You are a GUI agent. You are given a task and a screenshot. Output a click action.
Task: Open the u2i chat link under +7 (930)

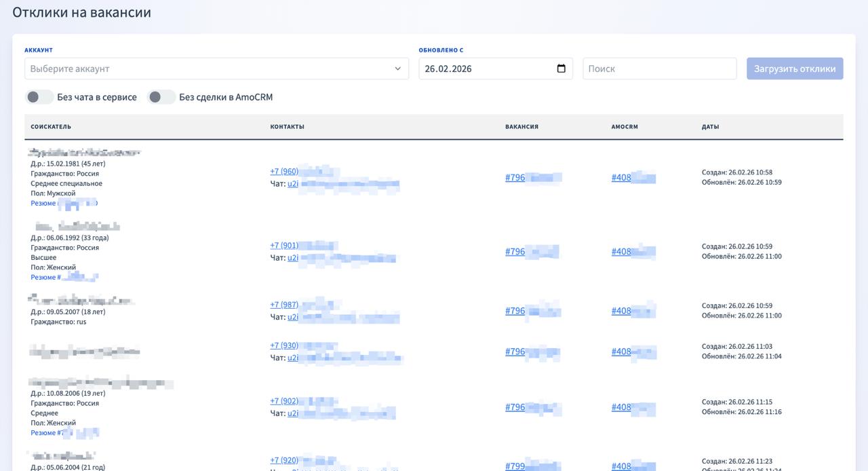click(x=293, y=358)
